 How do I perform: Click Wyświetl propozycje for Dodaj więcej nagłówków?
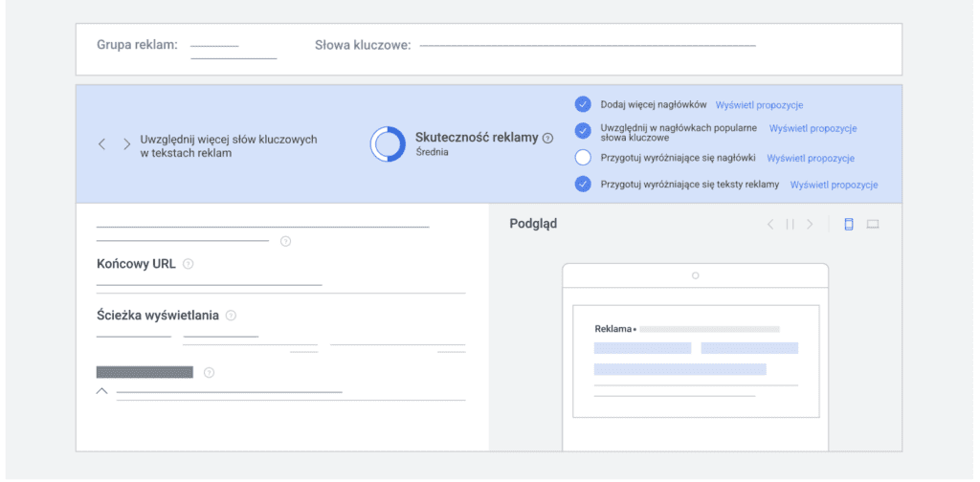click(x=759, y=105)
